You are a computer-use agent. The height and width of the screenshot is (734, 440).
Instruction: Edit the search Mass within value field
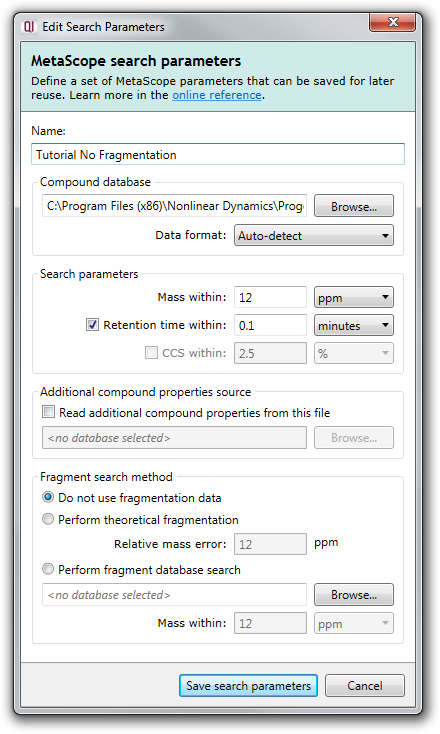click(270, 297)
